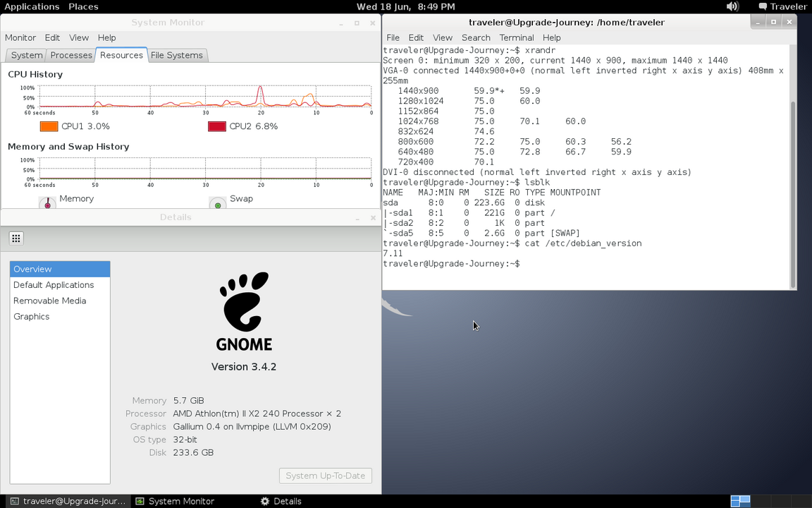The width and height of the screenshot is (812, 508).
Task: Click the "DVI-0 disconnected" line in terminal
Action: (x=537, y=172)
